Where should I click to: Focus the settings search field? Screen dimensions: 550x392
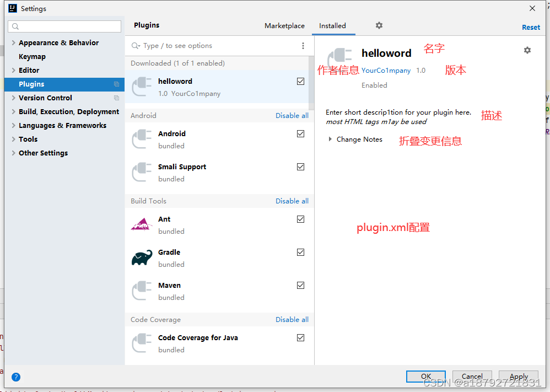(x=64, y=26)
